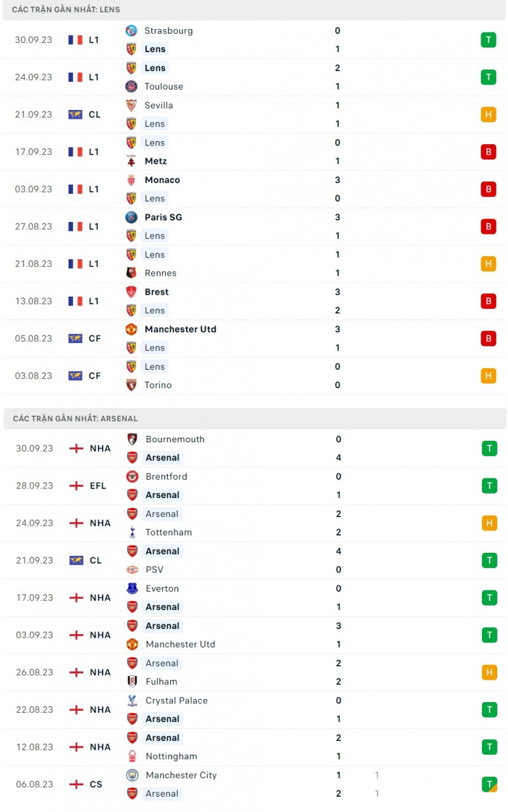This screenshot has height=812, width=508.
Task: Click green T badge for Strasbourg–Lens match
Action: click(488, 40)
